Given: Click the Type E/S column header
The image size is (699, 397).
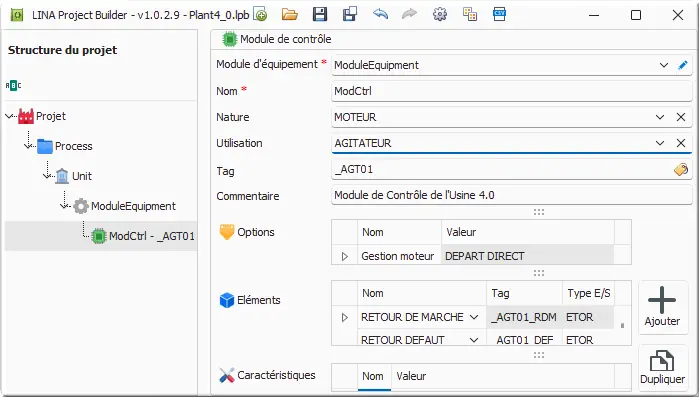Looking at the screenshot, I should click(x=588, y=293).
